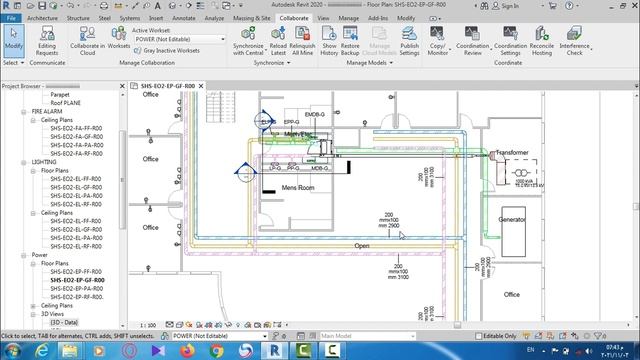This screenshot has height=360, width=640.
Task: Open SHS-EO2-EP-FF-R00 floor plan
Action: 76,272
